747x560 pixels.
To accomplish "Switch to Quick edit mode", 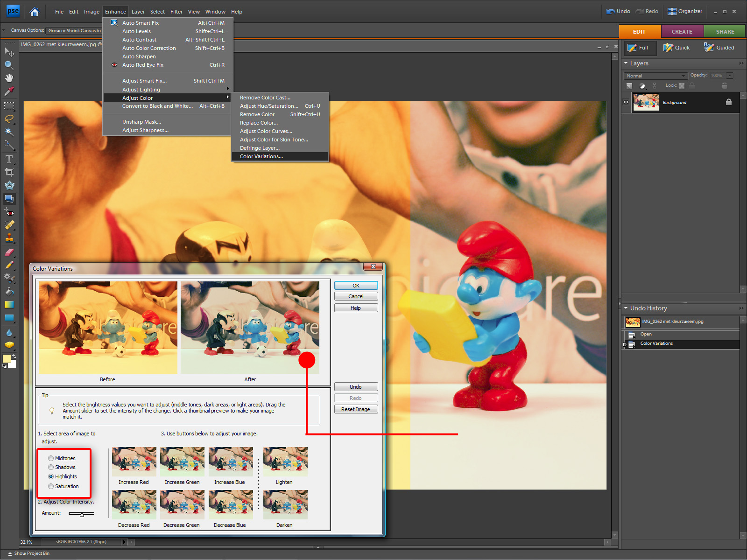I will 677,48.
